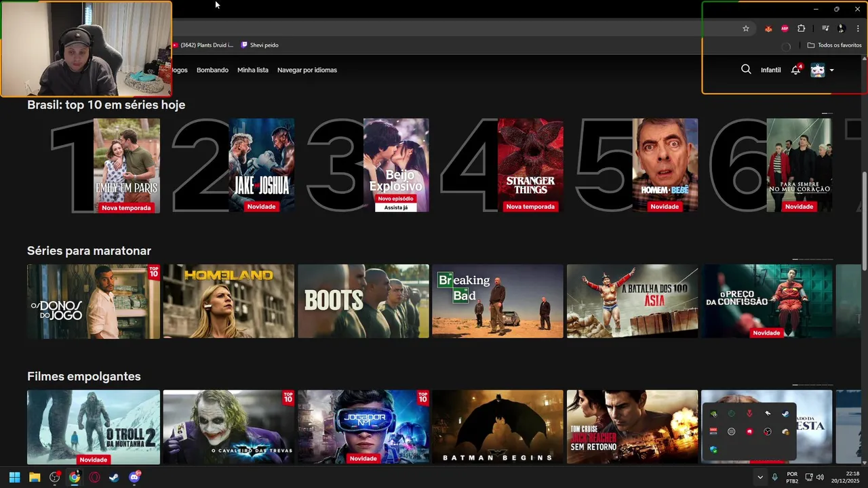
Task: Open the Batman Begins card
Action: pyautogui.click(x=498, y=427)
